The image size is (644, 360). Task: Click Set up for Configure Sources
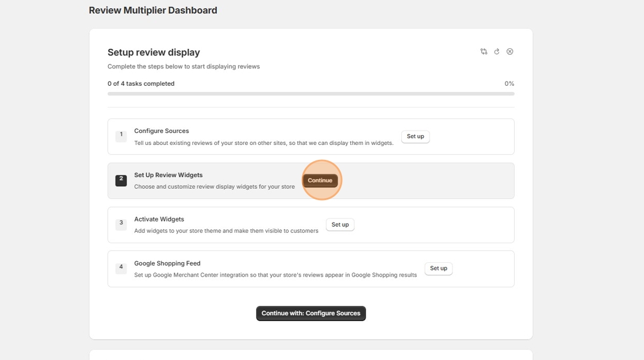pyautogui.click(x=415, y=136)
